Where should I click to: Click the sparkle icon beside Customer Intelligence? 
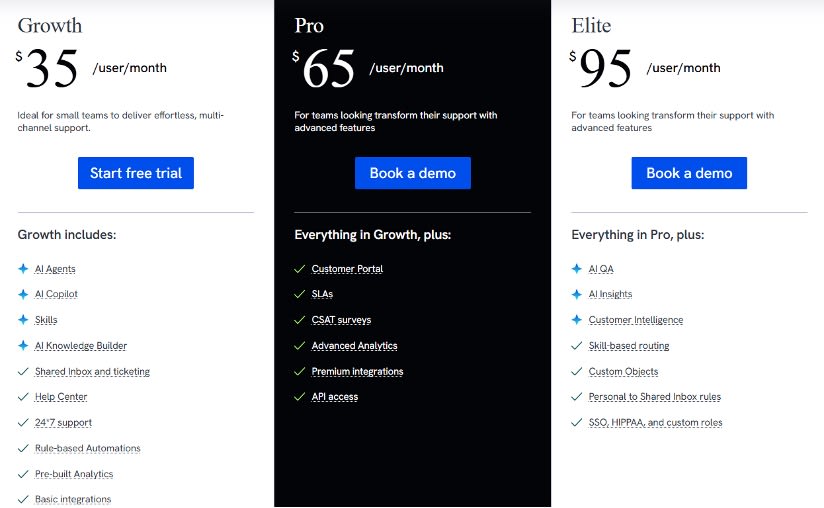click(576, 319)
